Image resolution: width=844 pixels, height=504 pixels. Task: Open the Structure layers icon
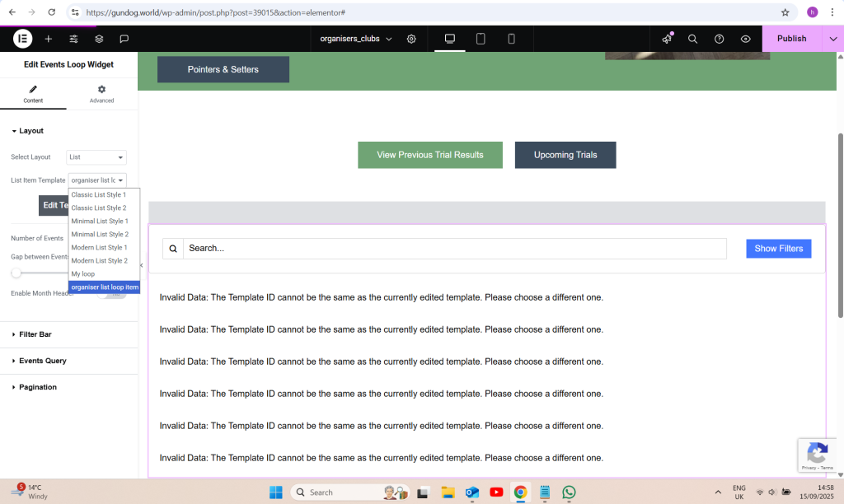(99, 39)
